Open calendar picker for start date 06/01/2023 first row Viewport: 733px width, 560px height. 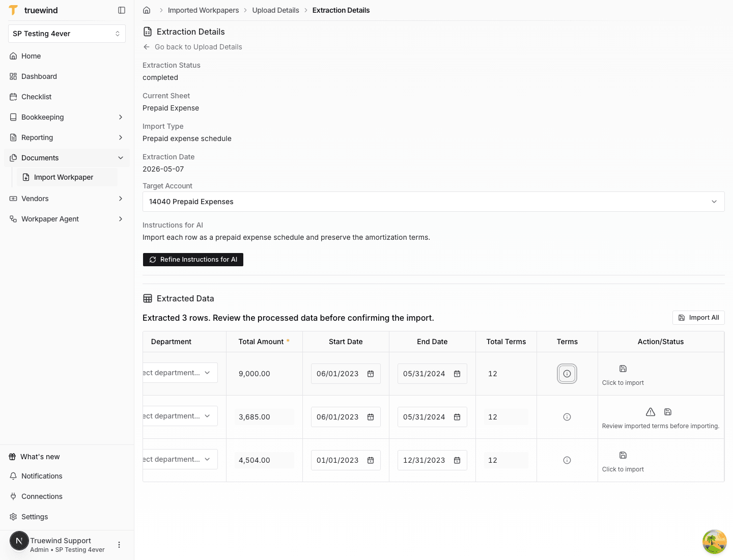click(x=371, y=374)
